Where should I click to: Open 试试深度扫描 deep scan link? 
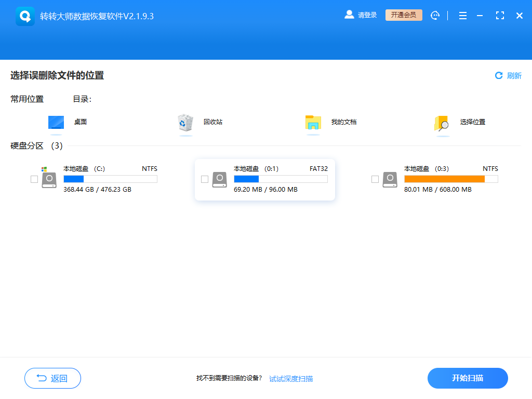click(x=290, y=378)
